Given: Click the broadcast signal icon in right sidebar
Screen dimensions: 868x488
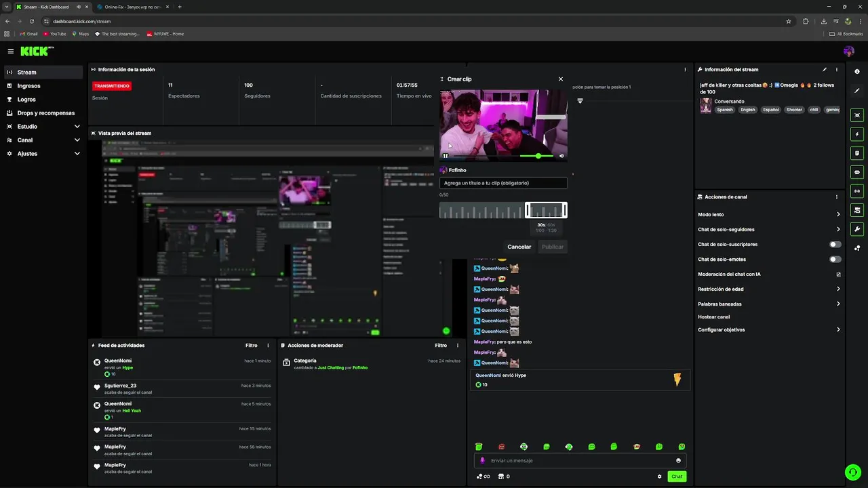Looking at the screenshot, I should coord(857,191).
